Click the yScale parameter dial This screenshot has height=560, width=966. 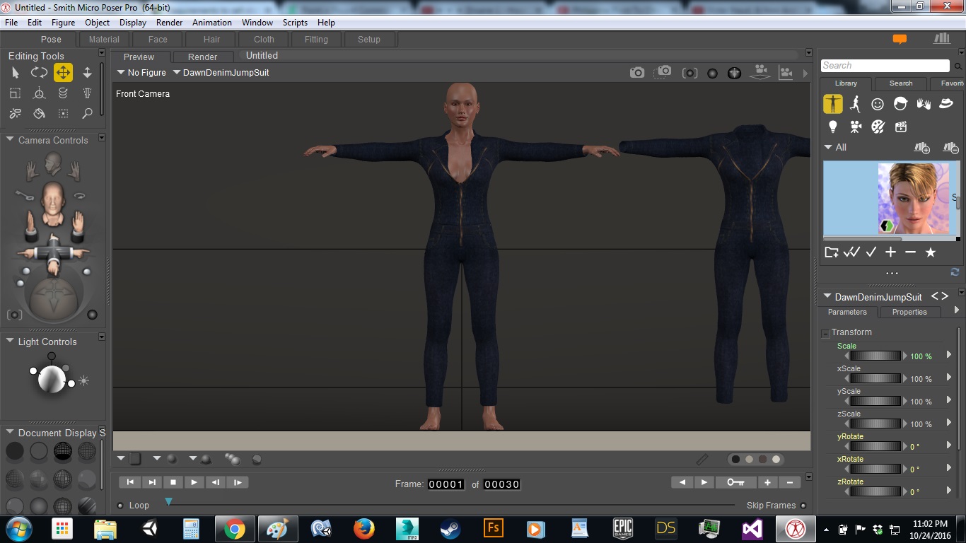(x=875, y=401)
